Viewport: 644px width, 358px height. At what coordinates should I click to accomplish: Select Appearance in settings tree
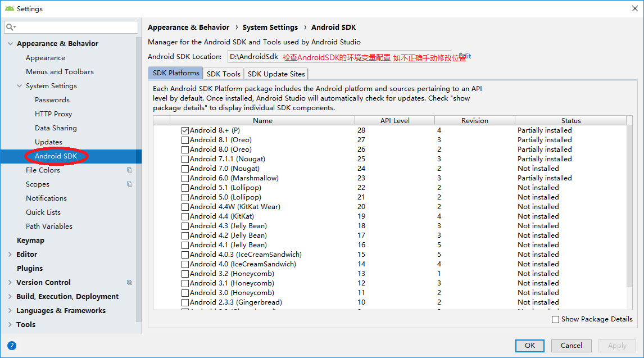(x=45, y=58)
